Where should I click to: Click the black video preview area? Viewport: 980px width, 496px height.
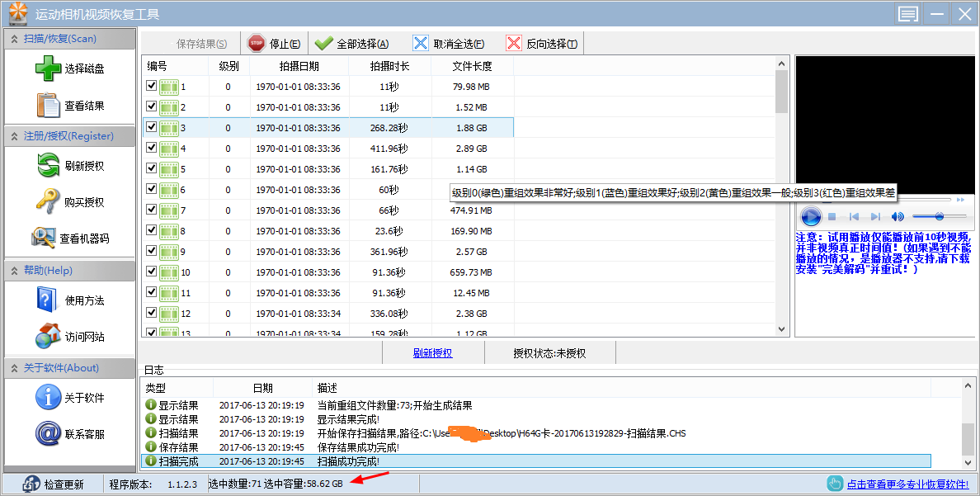coord(883,125)
